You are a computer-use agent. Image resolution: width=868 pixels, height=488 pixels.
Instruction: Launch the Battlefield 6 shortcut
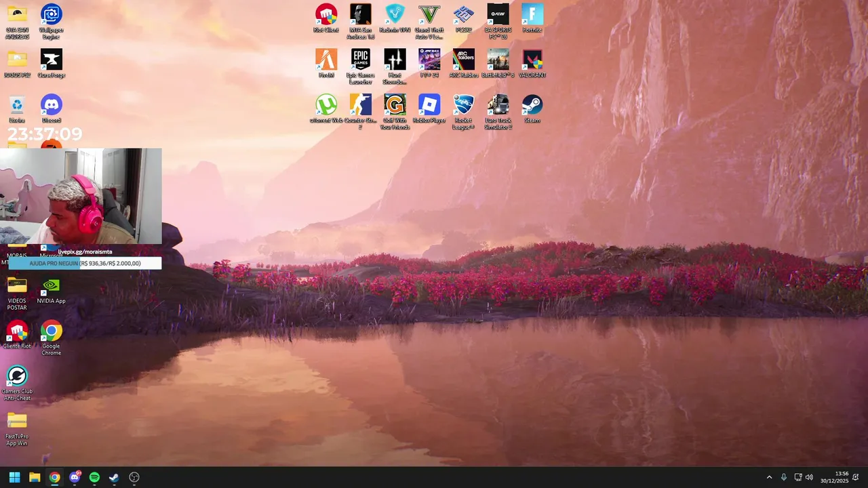point(498,64)
